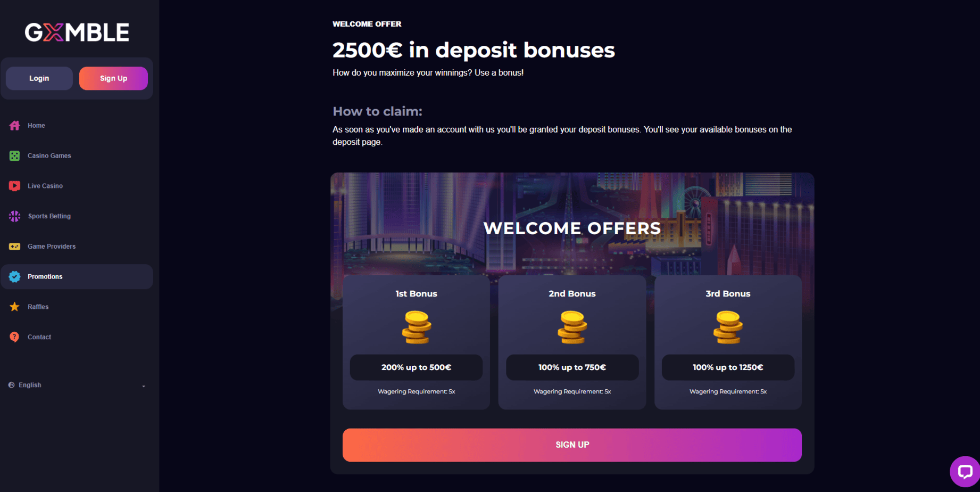Select the 1st Bonus offer card
This screenshot has width=980, height=492.
(416, 342)
